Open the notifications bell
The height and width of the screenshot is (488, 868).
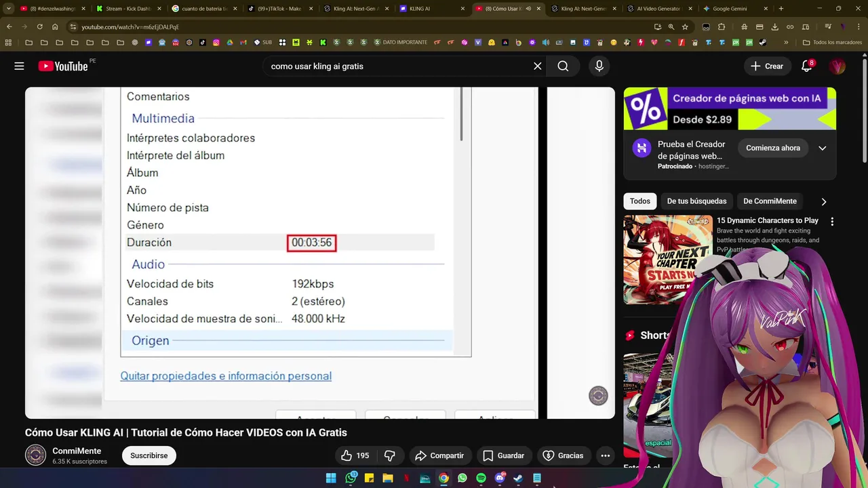[x=806, y=66]
